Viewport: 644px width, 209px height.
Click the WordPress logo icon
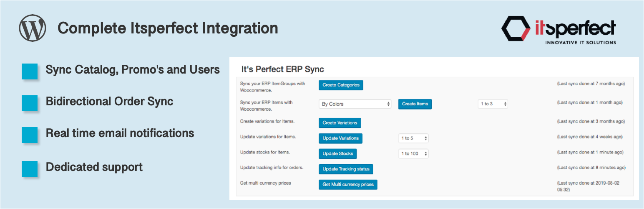32,29
